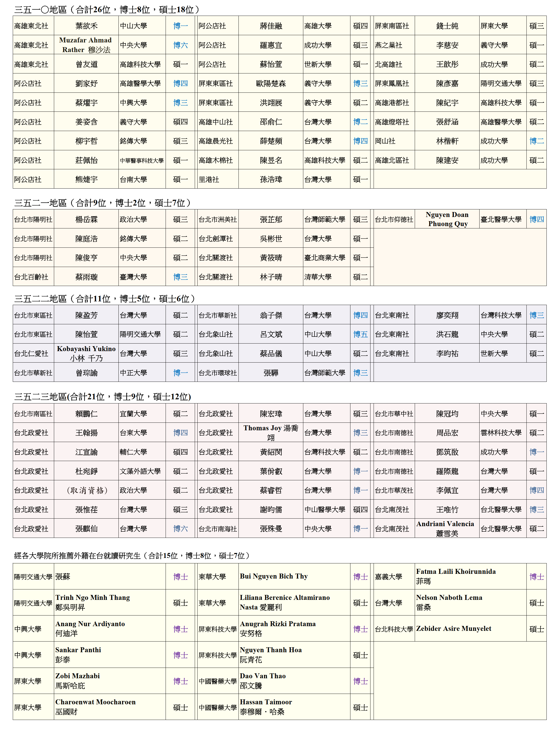The height and width of the screenshot is (740, 560).
Task: Select the name "歐陽楚森"
Action: [271, 83]
